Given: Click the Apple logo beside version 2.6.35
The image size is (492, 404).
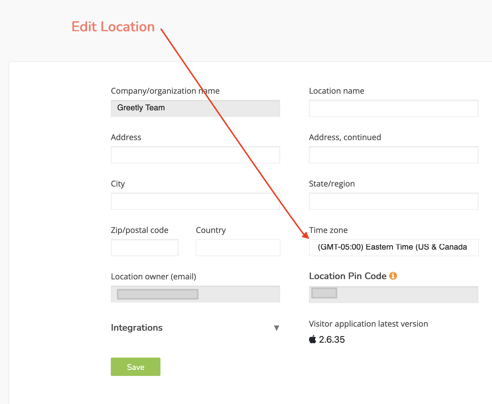Looking at the screenshot, I should (x=312, y=339).
